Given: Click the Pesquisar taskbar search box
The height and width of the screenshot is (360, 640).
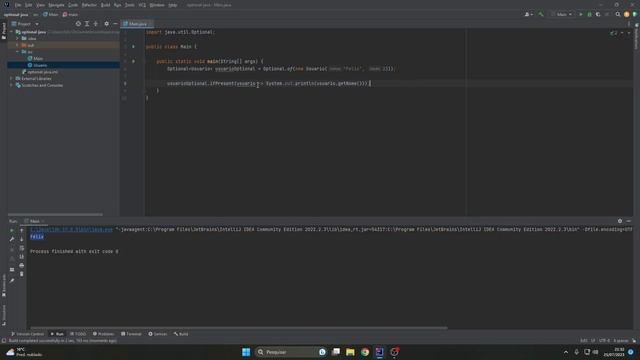Looking at the screenshot, I should (x=291, y=352).
